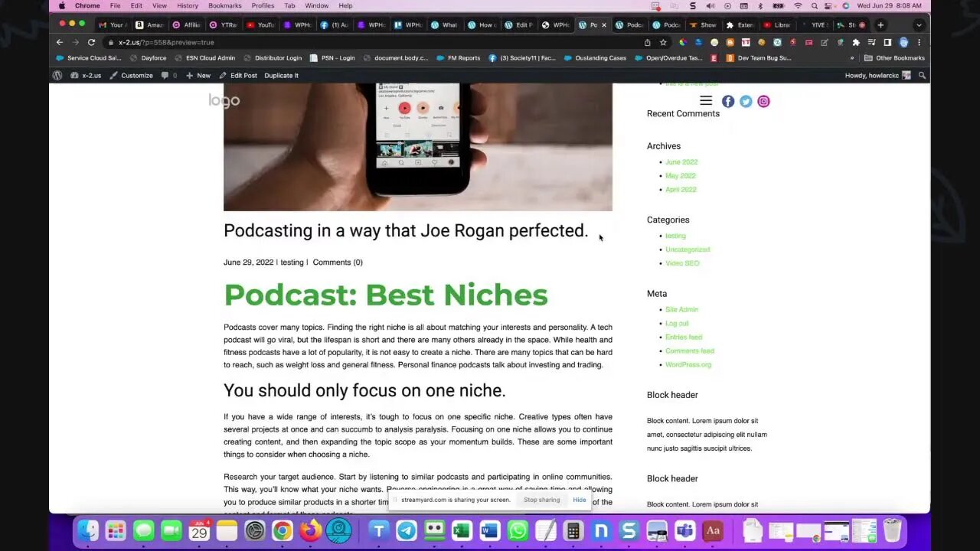
Task: Hide the StreamYard sharing notification
Action: click(580, 500)
